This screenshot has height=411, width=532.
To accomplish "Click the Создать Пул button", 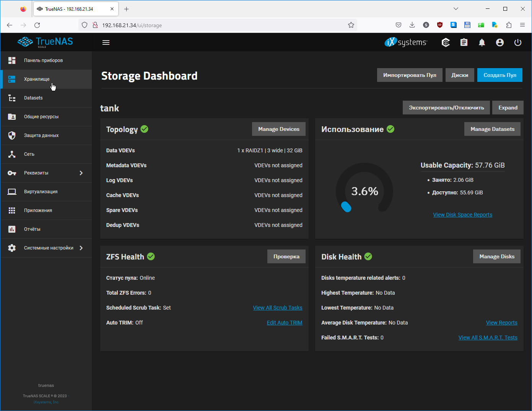I will coord(499,75).
